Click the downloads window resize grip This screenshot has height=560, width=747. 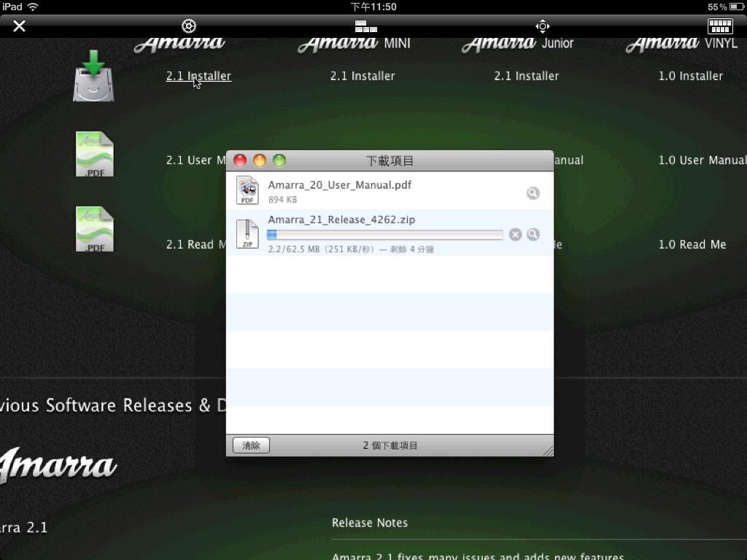(548, 451)
